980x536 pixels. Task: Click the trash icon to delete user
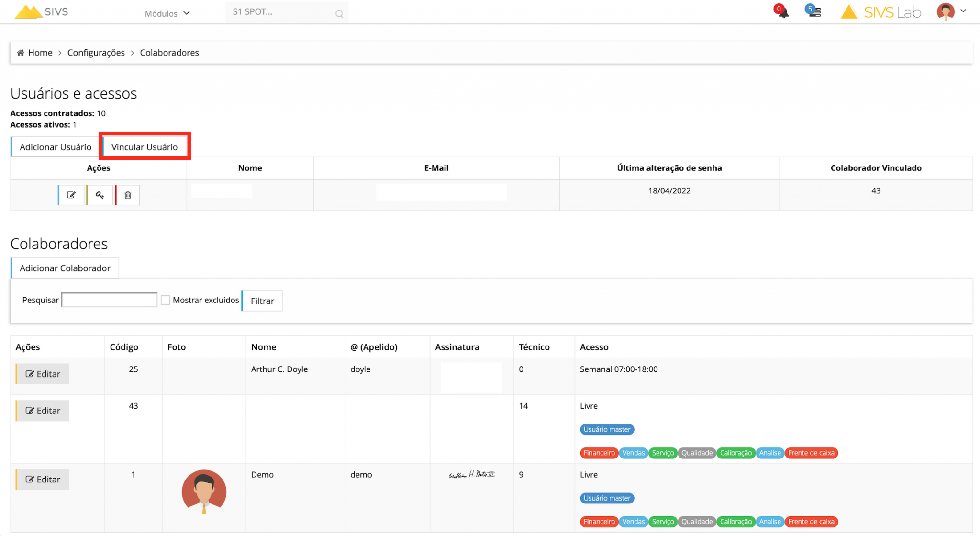[x=128, y=195]
